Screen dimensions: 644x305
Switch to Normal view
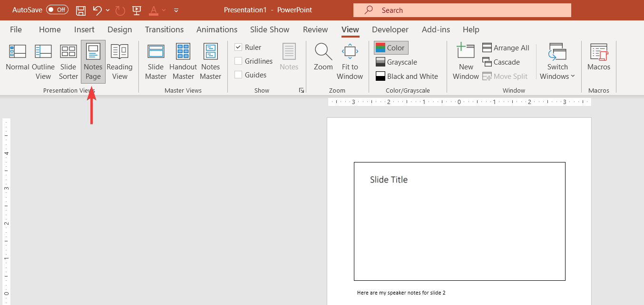tap(17, 60)
